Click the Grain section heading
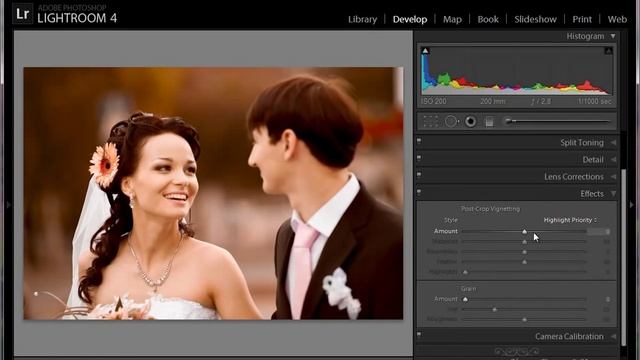 [x=468, y=289]
